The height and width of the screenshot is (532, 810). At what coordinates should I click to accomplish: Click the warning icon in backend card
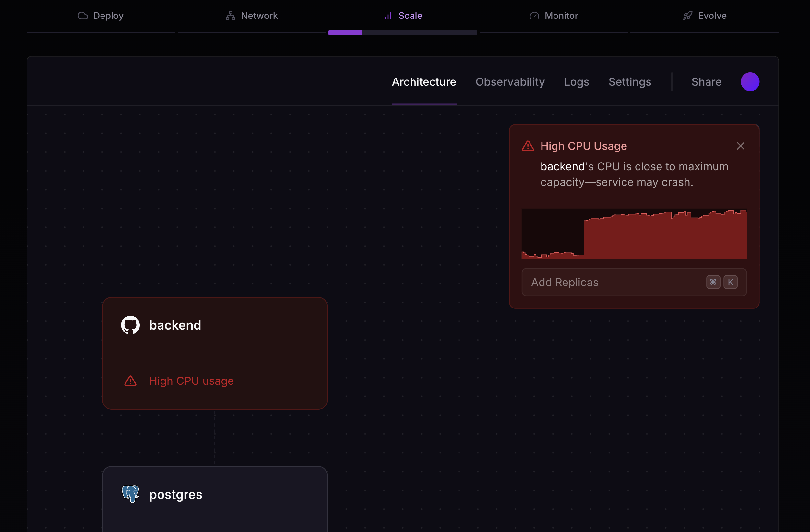pyautogui.click(x=130, y=381)
